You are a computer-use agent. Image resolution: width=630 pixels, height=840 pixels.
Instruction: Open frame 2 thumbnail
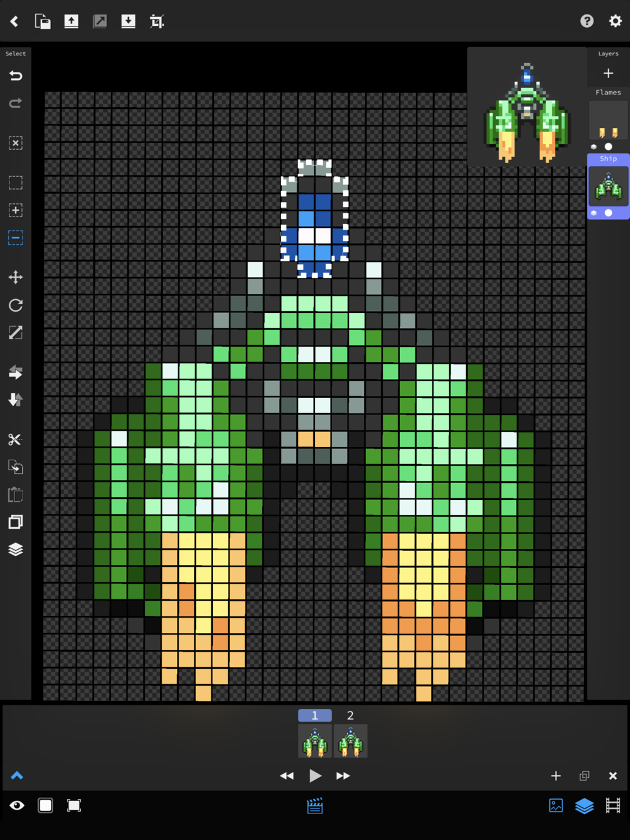(x=350, y=741)
